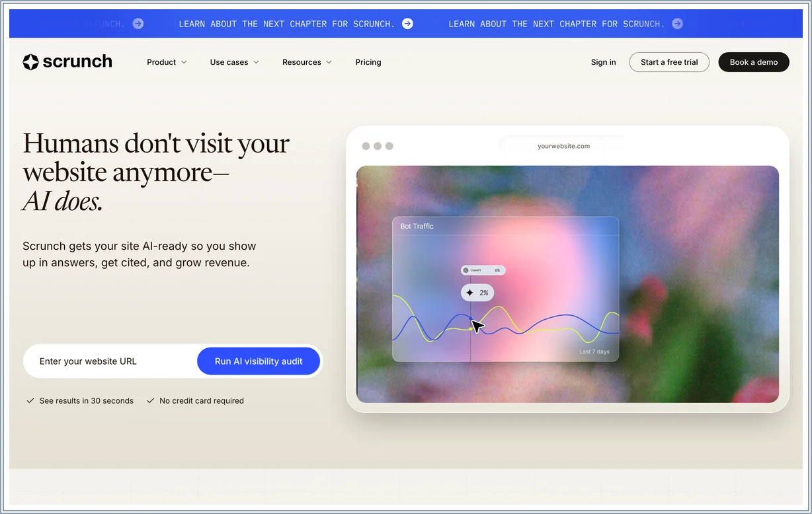The image size is (812, 514).
Task: Click checkmark next to See results in 30 seconds
Action: 30,400
